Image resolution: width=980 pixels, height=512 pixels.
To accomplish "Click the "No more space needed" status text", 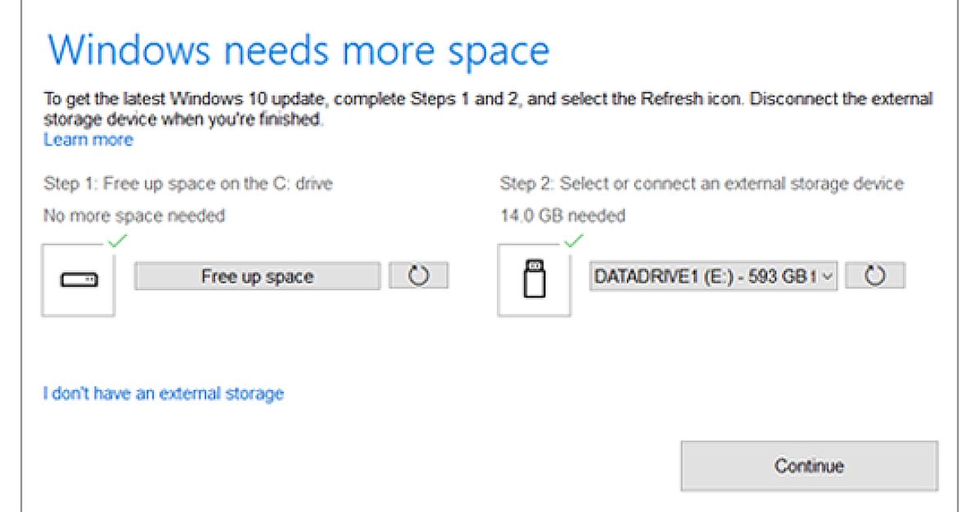I will coord(134,216).
